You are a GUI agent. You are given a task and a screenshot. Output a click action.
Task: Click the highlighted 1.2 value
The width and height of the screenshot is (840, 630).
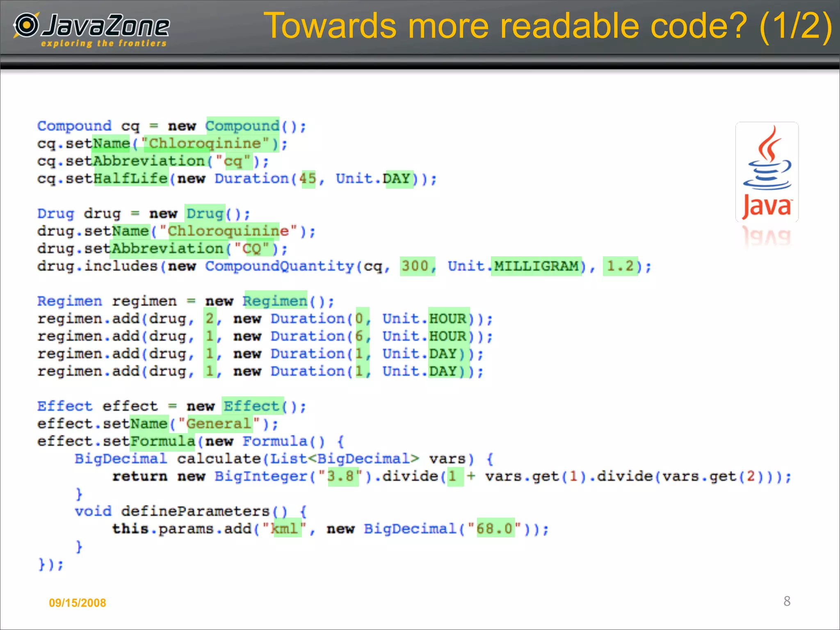(x=620, y=266)
